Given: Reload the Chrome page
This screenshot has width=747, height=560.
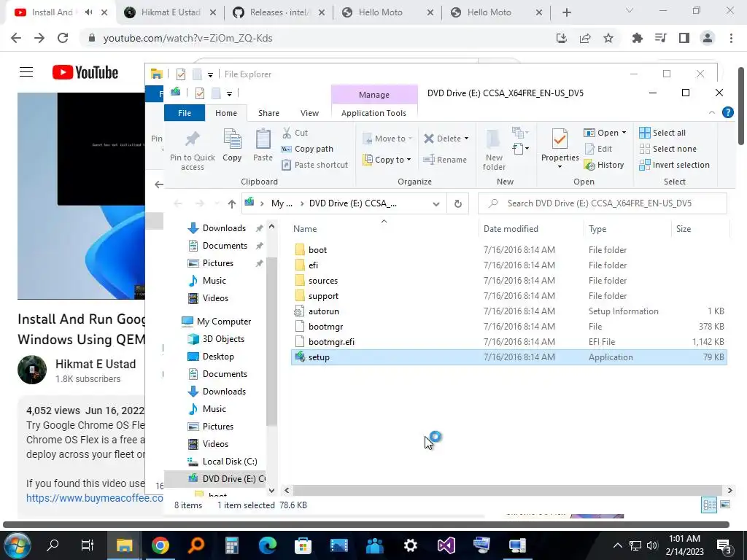Looking at the screenshot, I should pyautogui.click(x=63, y=38).
